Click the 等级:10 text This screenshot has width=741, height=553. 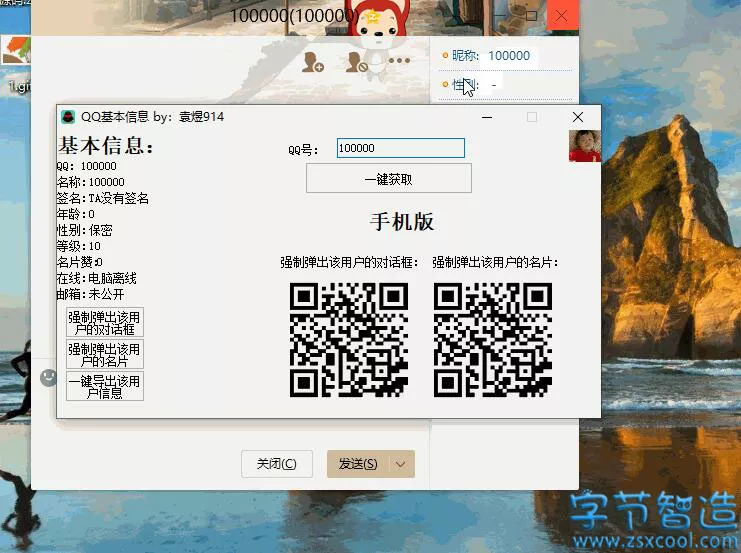[78, 246]
